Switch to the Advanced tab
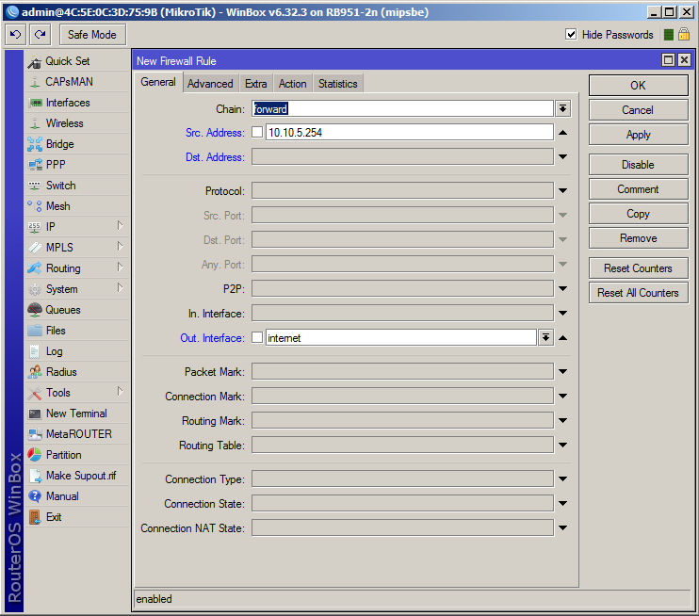699x616 pixels. (x=210, y=84)
